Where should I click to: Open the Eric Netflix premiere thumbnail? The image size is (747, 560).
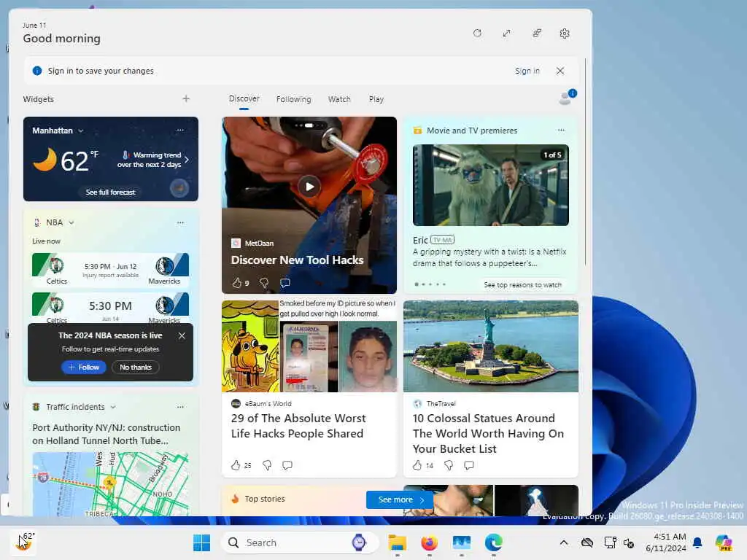[491, 185]
